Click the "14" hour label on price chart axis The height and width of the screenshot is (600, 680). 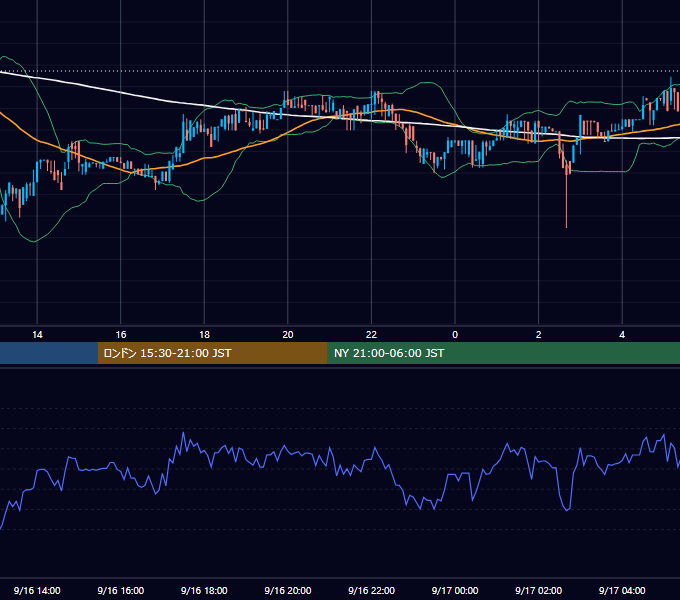[37, 335]
